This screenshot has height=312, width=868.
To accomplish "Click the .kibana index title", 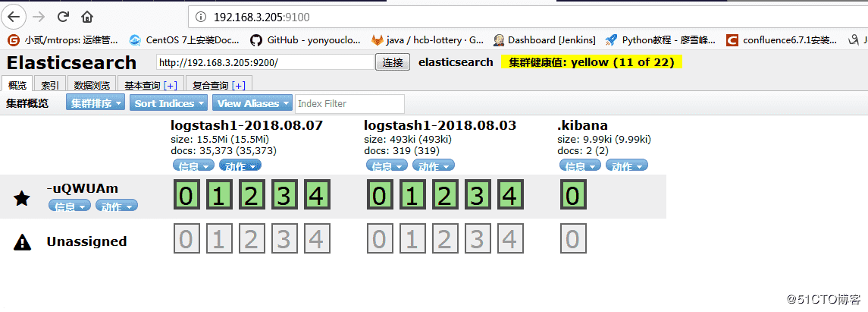I will click(x=581, y=126).
